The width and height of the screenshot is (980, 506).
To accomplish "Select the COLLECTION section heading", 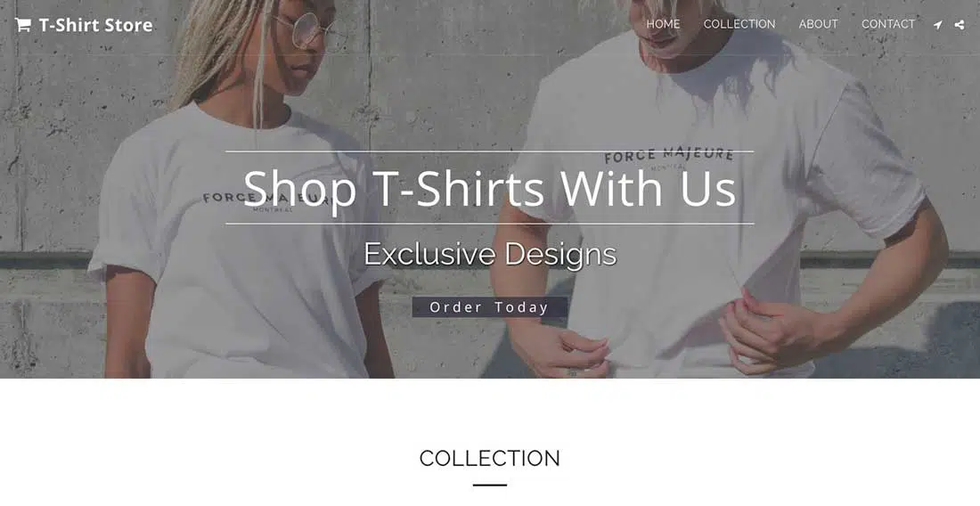I will coord(490,458).
